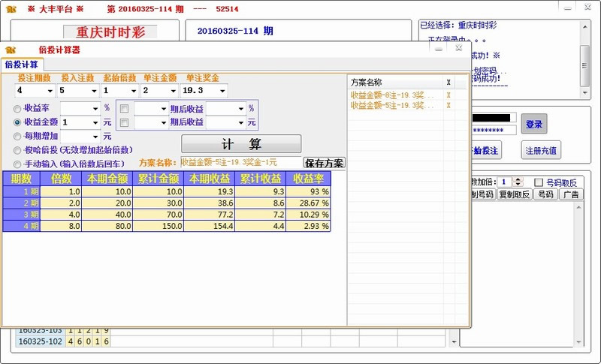Select the 2 期 row header
Screen dimensions: 601x364
click(x=22, y=203)
